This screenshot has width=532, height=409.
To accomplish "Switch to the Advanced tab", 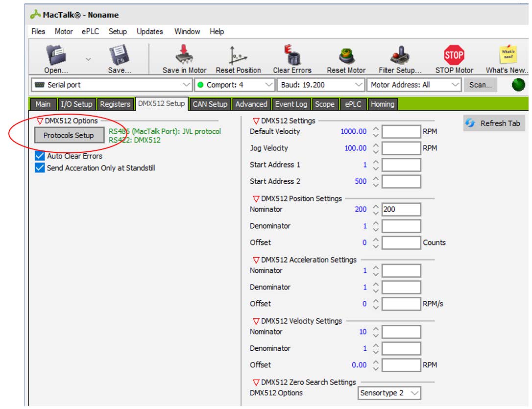I will [x=251, y=104].
